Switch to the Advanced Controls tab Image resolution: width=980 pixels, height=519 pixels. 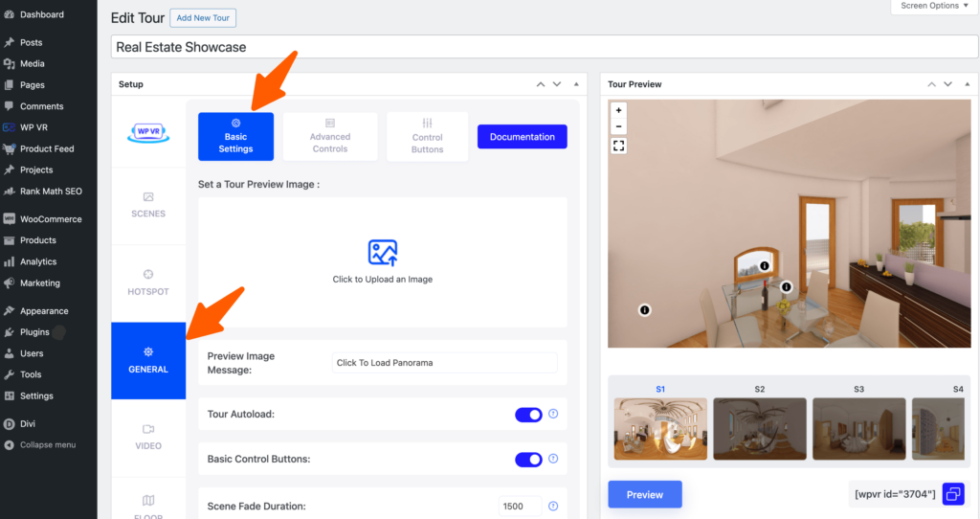(x=330, y=137)
